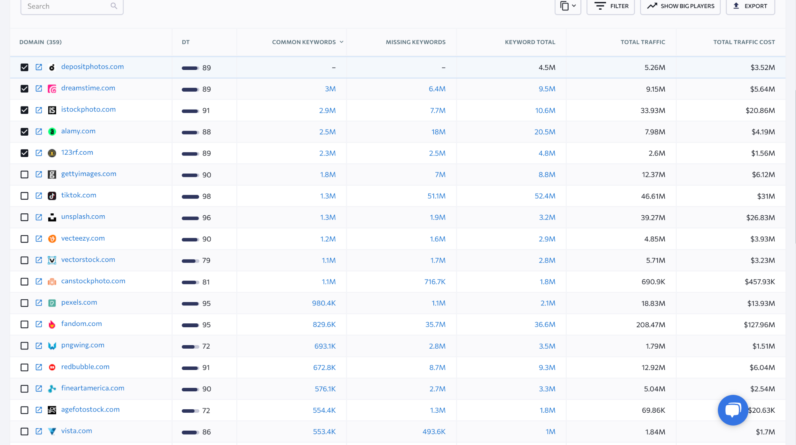The width and height of the screenshot is (796, 445).
Task: Click the redbubble.com favicon
Action: pos(52,367)
